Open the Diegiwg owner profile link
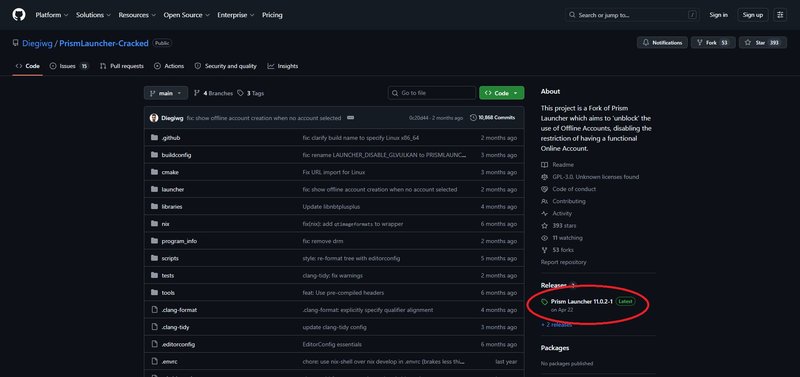The height and width of the screenshot is (377, 800). (x=38, y=43)
